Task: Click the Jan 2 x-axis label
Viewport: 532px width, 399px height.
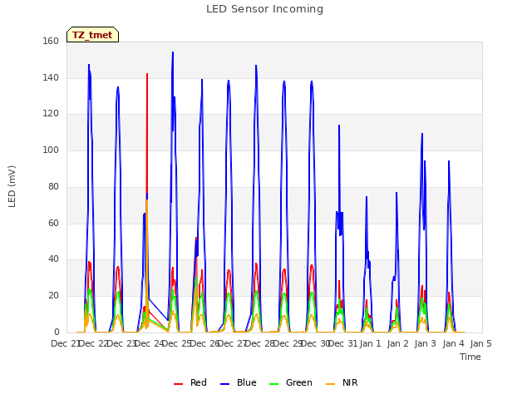Action: coord(397,343)
